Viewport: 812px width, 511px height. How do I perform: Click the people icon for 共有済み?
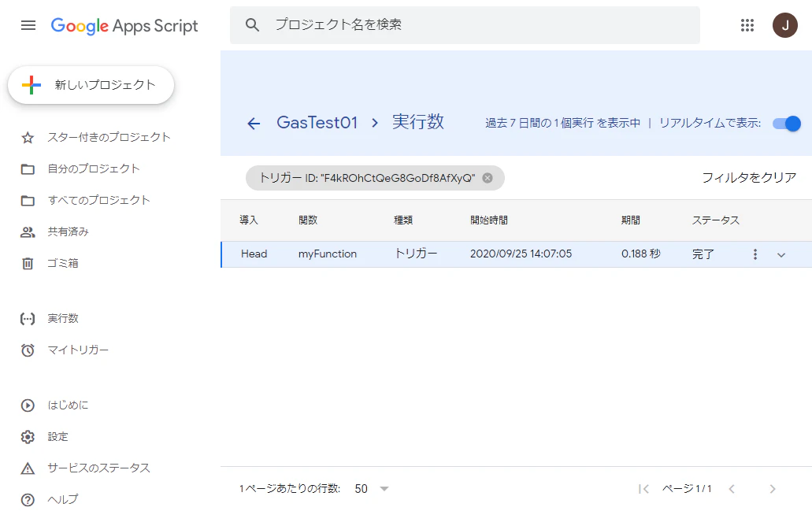point(28,232)
